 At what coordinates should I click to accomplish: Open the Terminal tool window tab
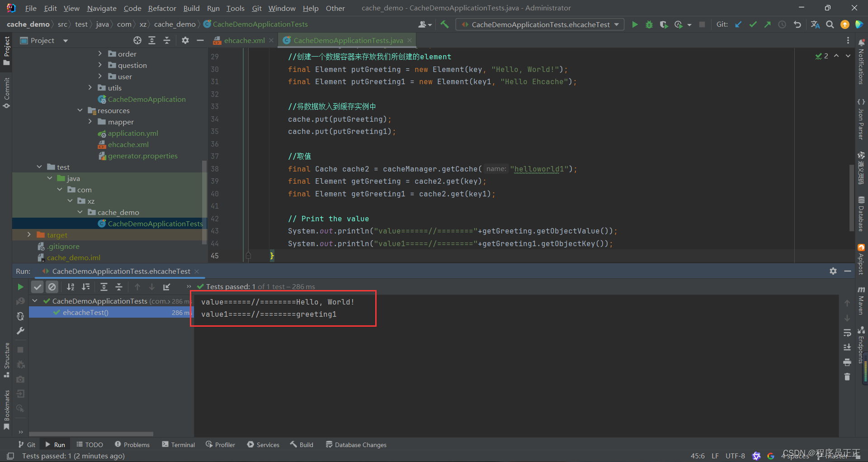click(x=178, y=445)
